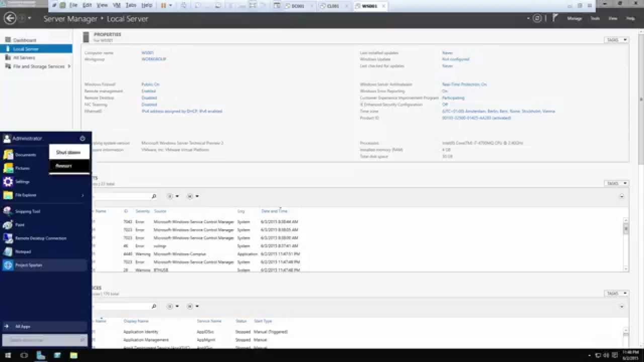
Task: Open the dropdown arrow next to pause button
Action: [x=171, y=6]
